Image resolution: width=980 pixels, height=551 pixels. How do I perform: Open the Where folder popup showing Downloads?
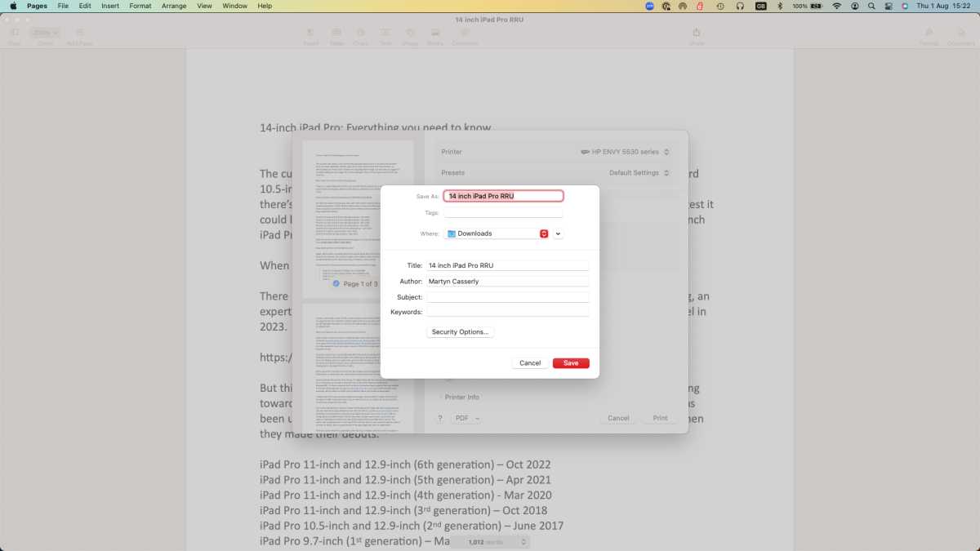(x=497, y=233)
